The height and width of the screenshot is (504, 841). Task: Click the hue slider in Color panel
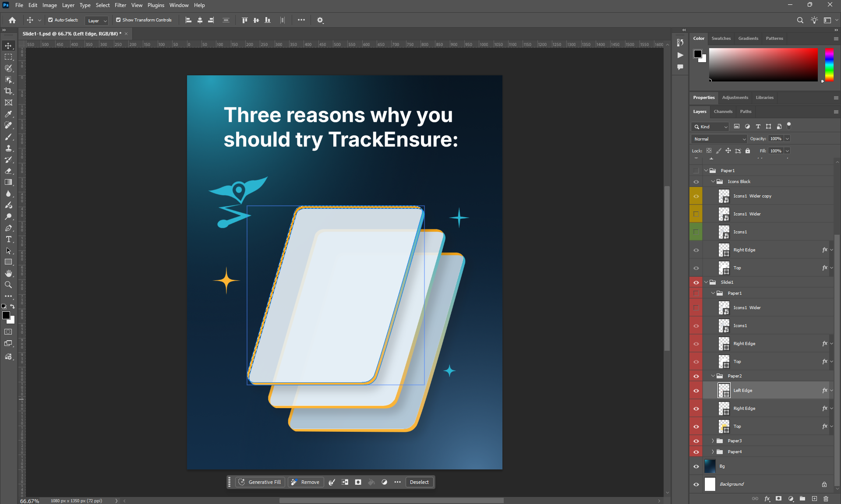829,65
